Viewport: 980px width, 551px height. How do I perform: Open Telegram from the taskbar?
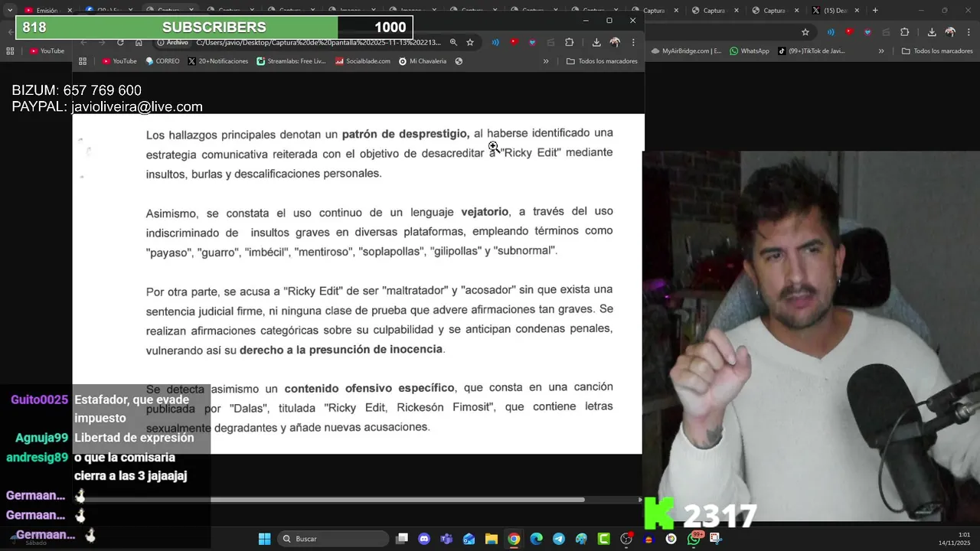pyautogui.click(x=559, y=539)
